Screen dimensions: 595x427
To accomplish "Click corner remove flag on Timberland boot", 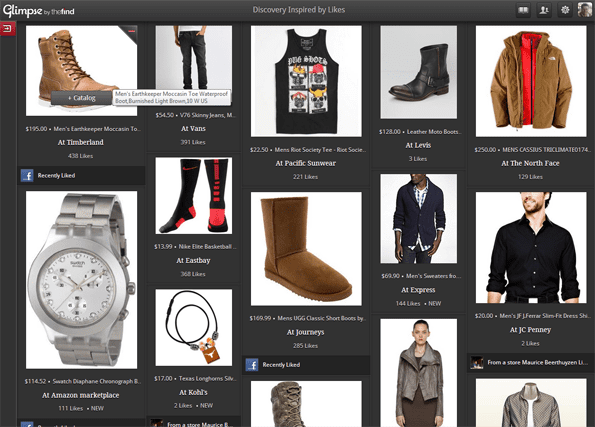I will coord(131,32).
